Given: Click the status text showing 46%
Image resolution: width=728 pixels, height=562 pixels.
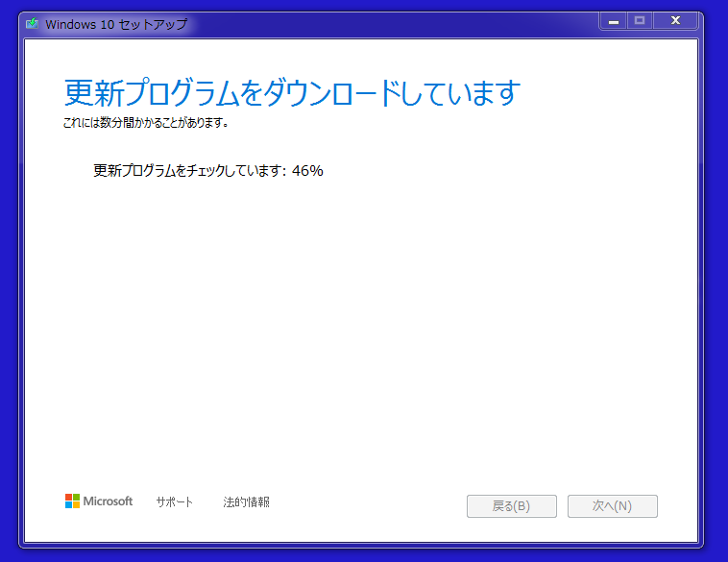Looking at the screenshot, I should click(208, 170).
